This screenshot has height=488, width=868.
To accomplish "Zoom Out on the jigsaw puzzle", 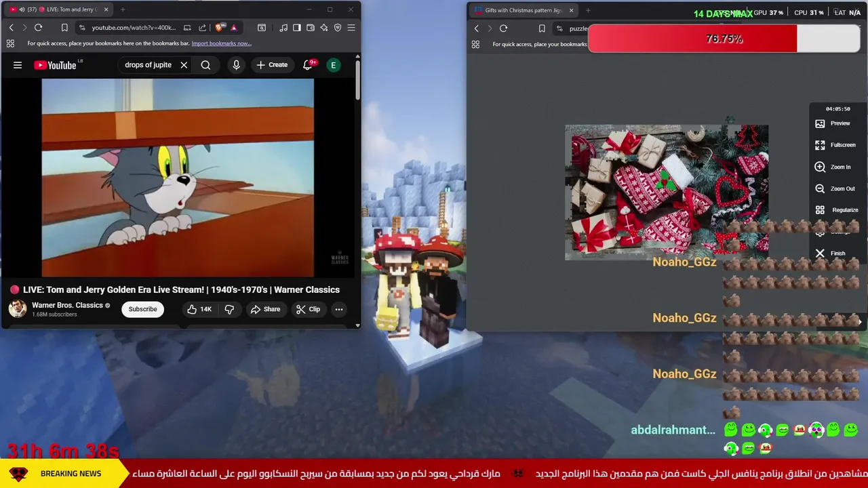I will tap(835, 188).
